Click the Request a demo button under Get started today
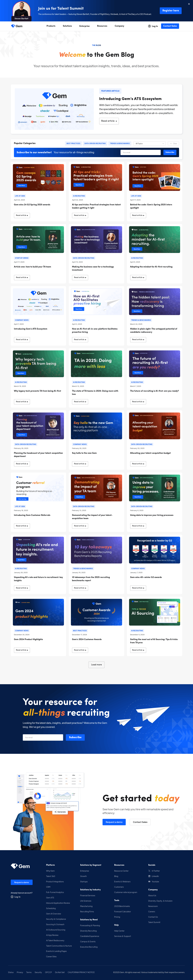Viewport: 193px width, 980px height. [x=114, y=822]
